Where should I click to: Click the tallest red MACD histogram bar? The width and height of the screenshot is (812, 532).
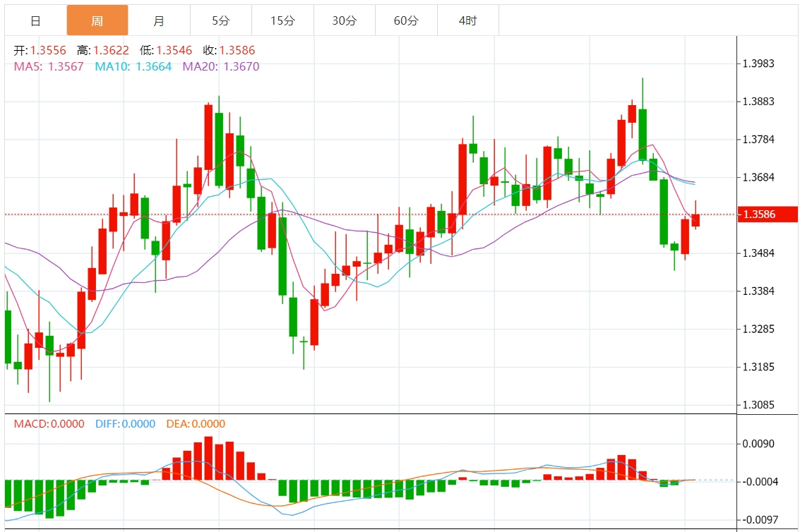click(208, 459)
